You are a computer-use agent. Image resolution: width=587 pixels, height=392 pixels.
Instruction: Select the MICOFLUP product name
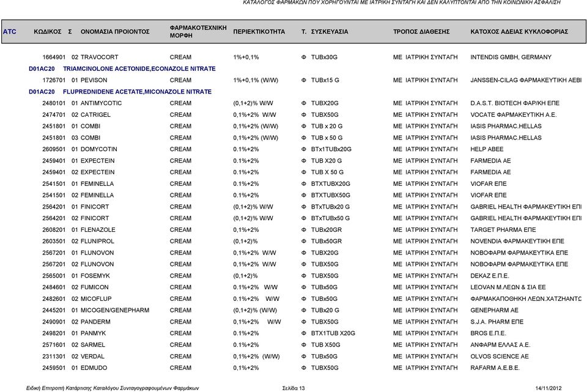(96, 299)
